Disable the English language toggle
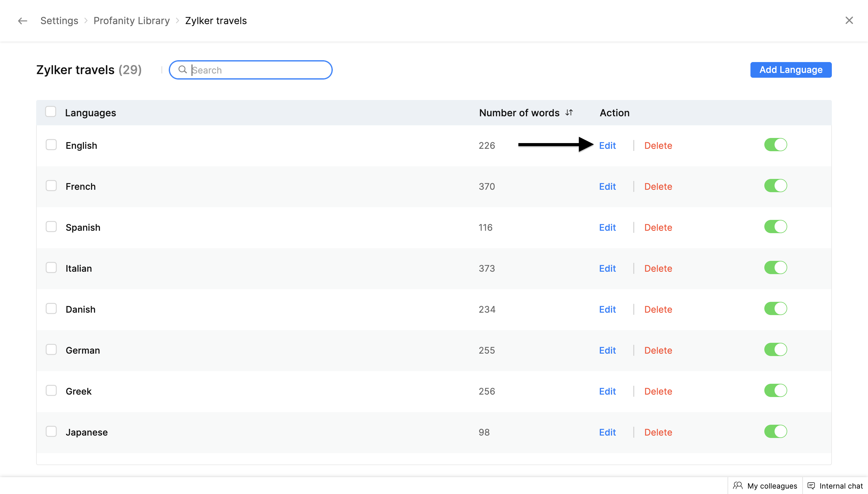Screen dimensions: 868x494 click(775, 145)
